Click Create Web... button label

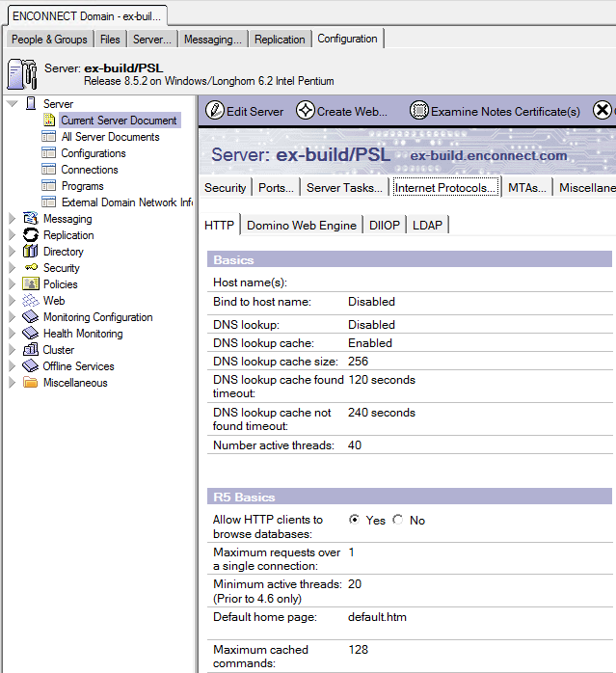[x=352, y=112]
